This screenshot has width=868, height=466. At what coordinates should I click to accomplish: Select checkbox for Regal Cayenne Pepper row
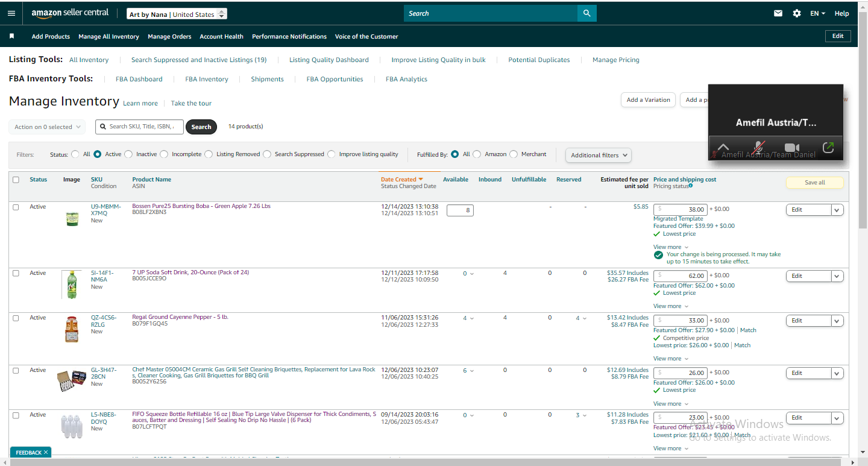(16, 318)
